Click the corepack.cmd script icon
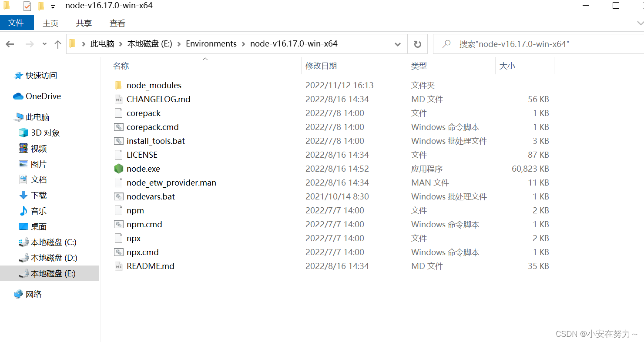 click(118, 127)
